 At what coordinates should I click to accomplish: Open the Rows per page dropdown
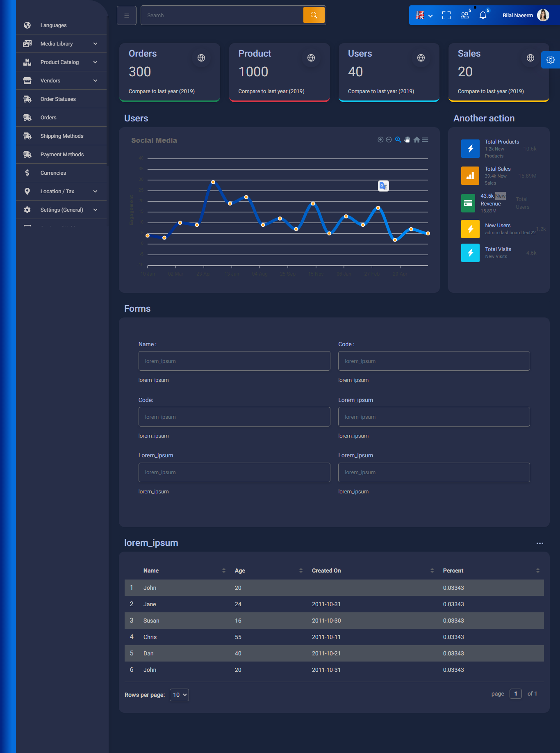[179, 695]
